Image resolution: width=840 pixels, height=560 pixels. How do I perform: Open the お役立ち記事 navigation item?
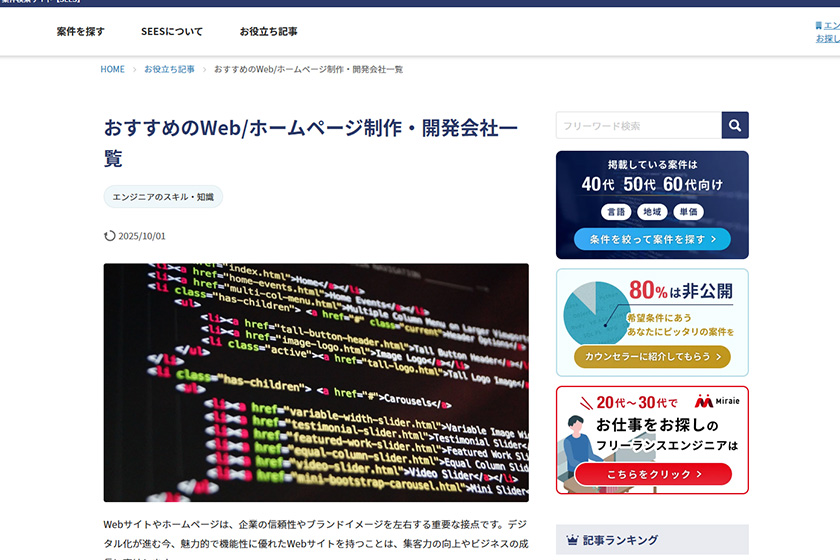point(268,32)
